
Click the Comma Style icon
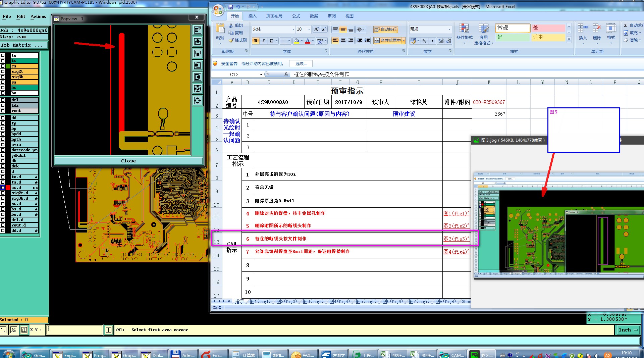pos(432,41)
